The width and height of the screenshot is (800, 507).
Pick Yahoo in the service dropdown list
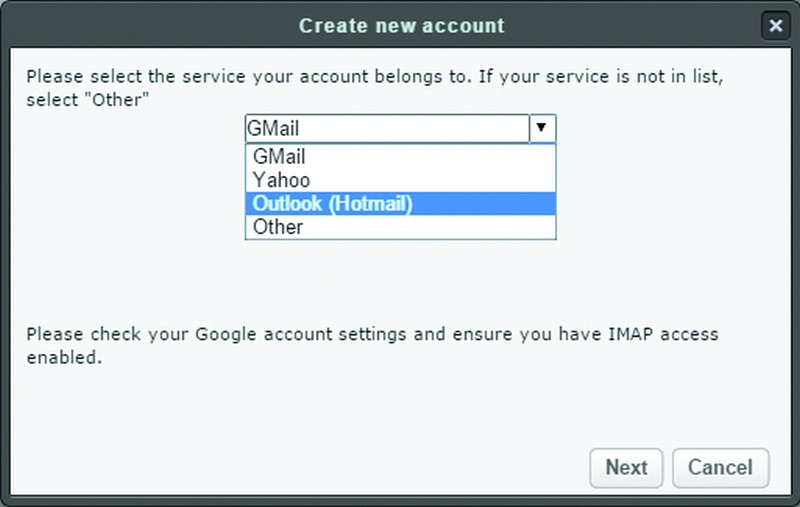pos(401,180)
